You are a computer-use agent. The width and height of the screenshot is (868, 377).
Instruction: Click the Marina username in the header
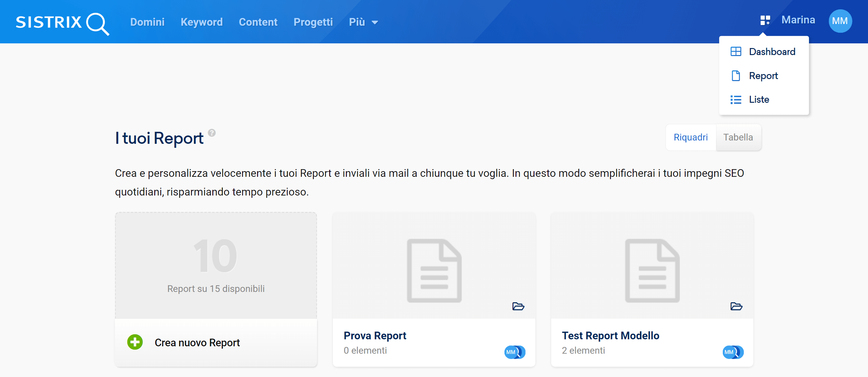798,20
